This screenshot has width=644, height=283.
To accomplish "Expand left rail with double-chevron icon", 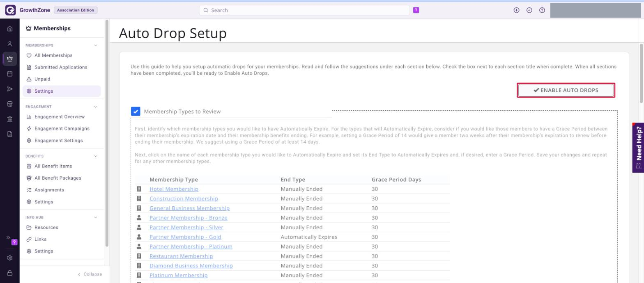I will (8, 237).
